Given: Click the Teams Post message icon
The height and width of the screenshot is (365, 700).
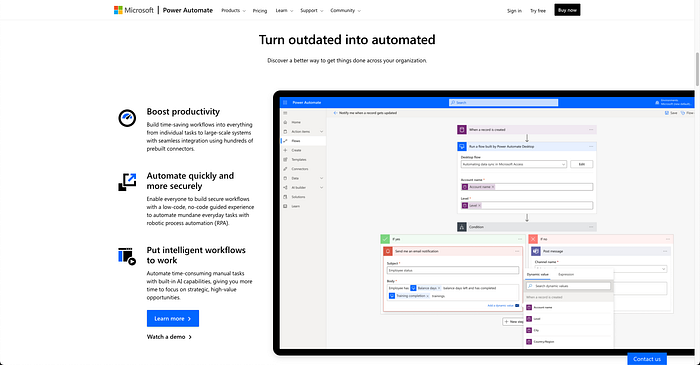Looking at the screenshot, I should coord(536,251).
